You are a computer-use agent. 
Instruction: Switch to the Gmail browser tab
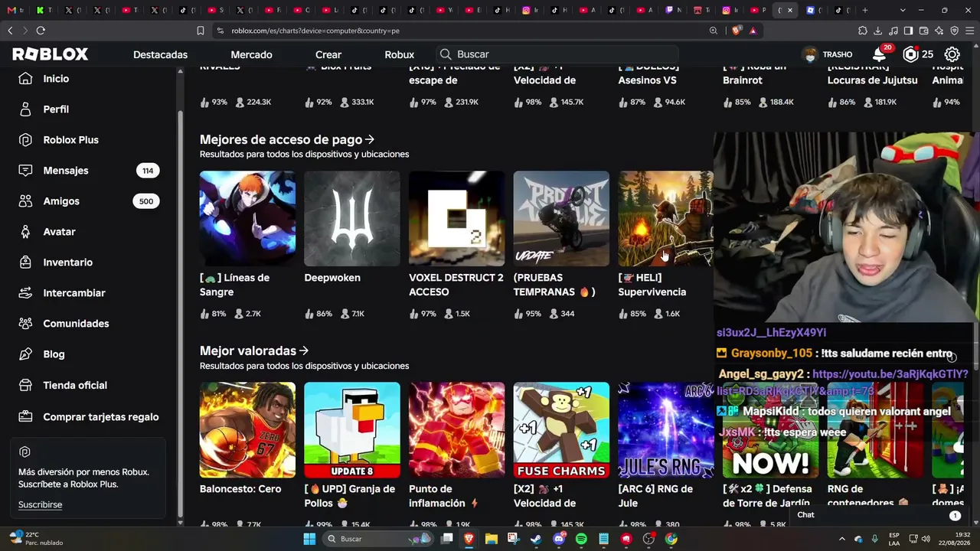click(x=15, y=10)
